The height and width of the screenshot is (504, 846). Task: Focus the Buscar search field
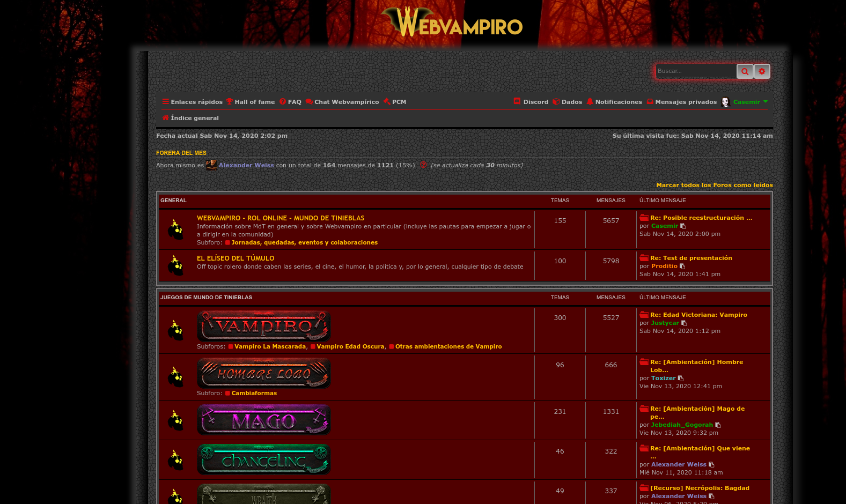695,71
